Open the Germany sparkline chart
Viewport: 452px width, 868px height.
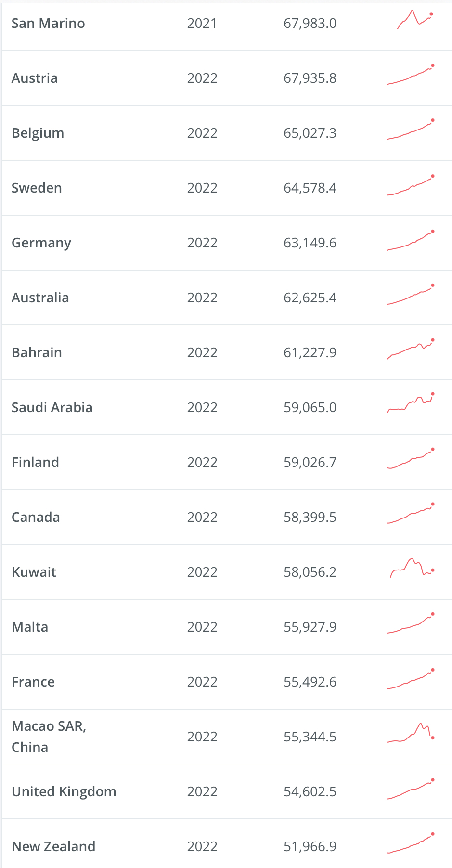point(411,242)
